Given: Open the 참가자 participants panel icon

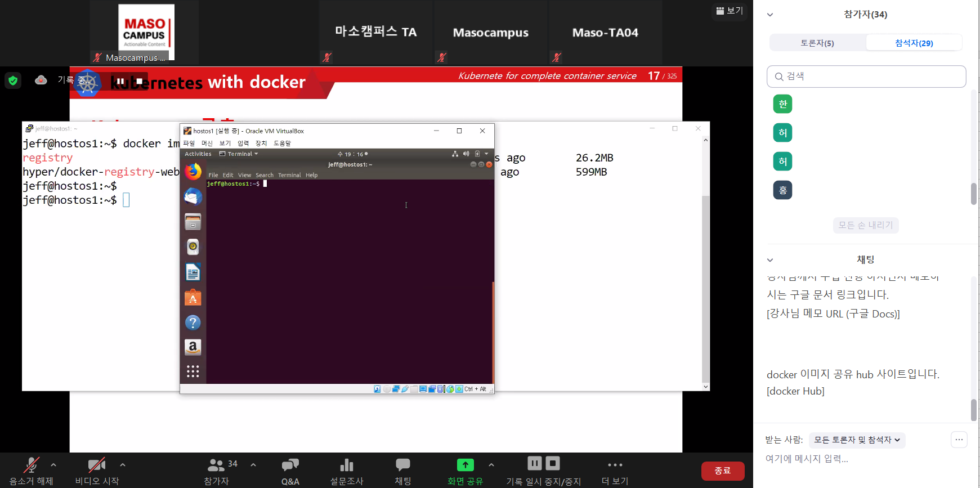Looking at the screenshot, I should point(216,465).
